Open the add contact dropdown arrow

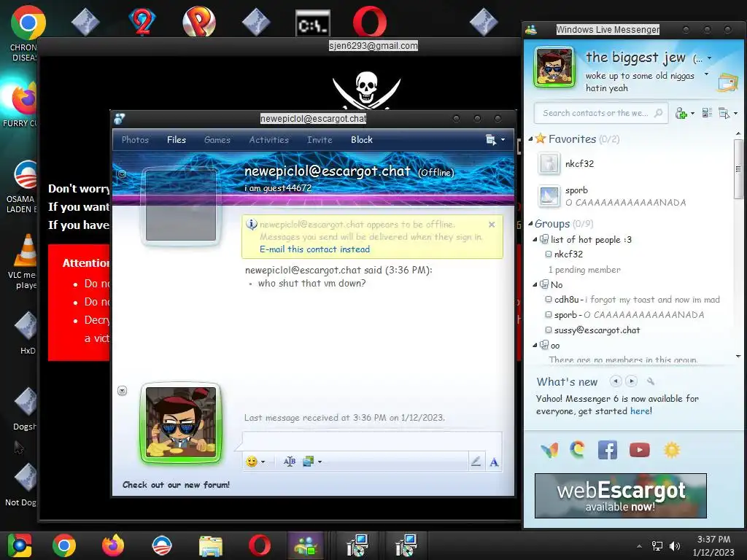point(692,113)
